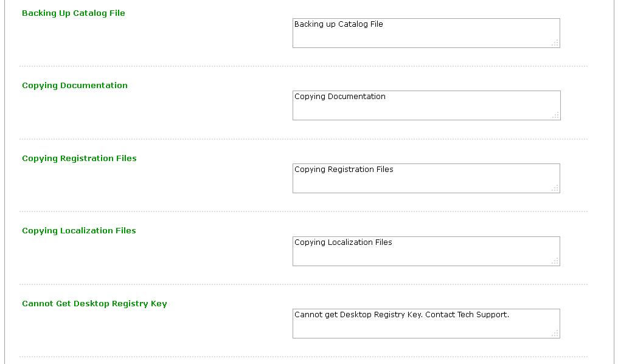618x364 pixels.
Task: Click the word 'Localization' inside its text box
Action: click(x=351, y=242)
